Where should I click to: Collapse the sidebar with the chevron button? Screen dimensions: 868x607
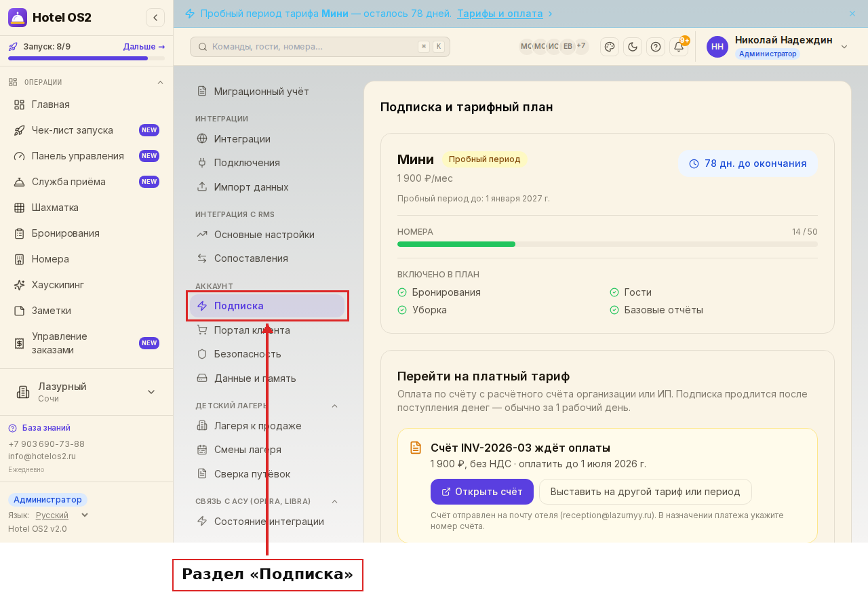point(155,18)
